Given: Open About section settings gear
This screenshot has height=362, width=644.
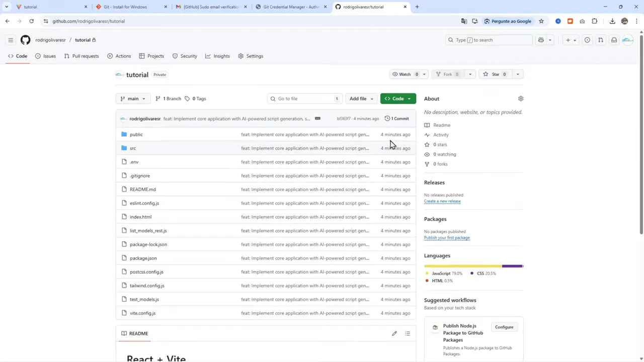Looking at the screenshot, I should 521,99.
